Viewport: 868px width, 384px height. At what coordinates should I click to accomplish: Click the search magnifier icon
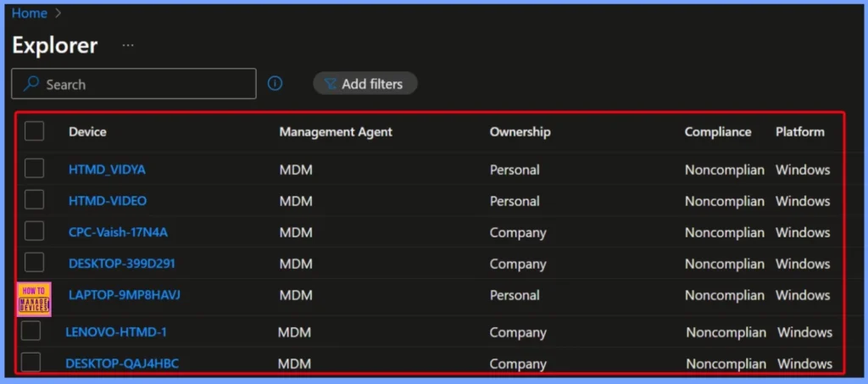coord(31,84)
